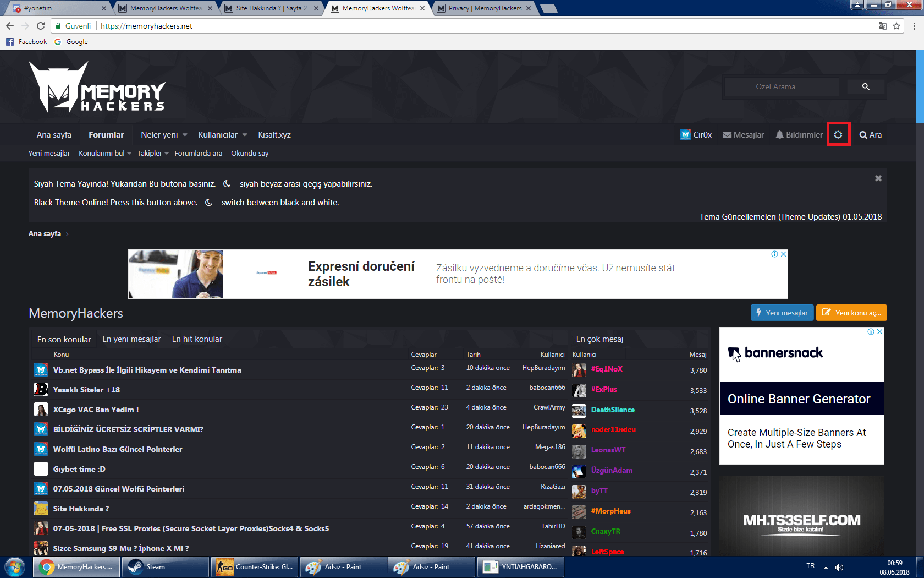Switch to the Privacy | MemoryHackers browser tab
The image size is (924, 578).
coord(484,8)
